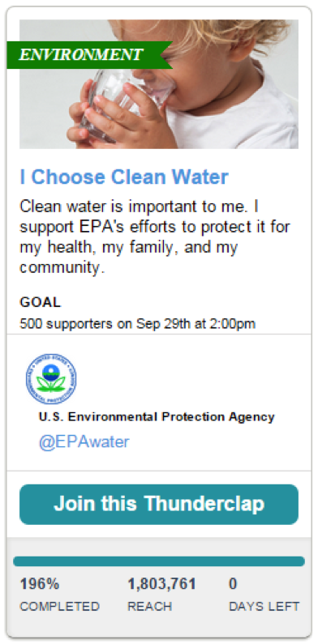Click the EPA circular logo icon

tap(51, 378)
